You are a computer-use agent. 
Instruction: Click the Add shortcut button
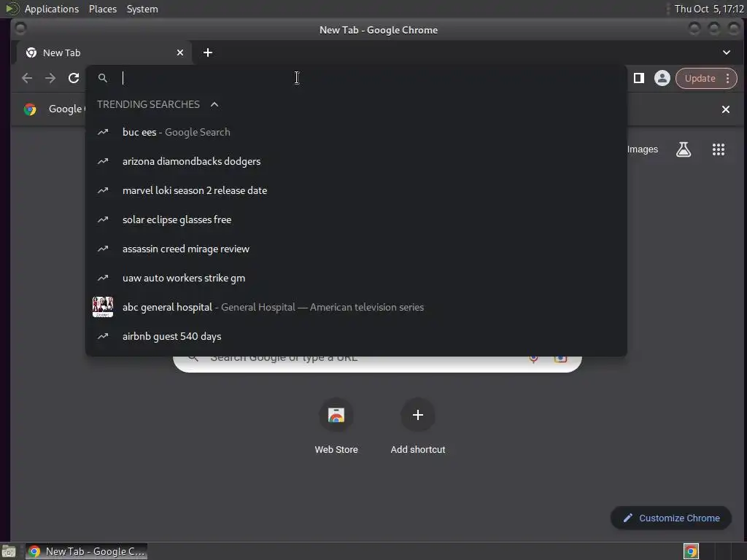418,425
